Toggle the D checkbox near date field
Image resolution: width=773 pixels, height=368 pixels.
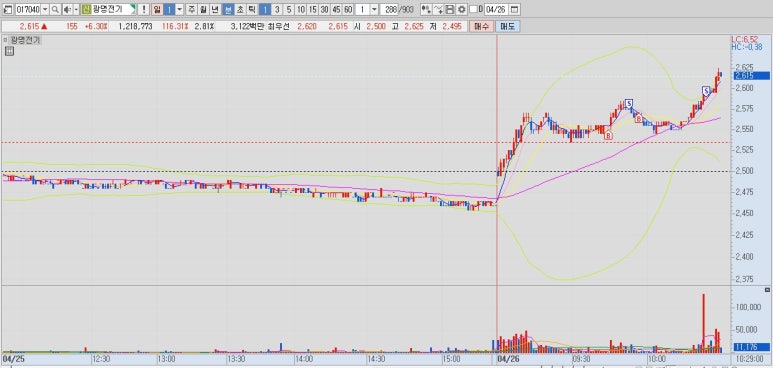(473, 9)
